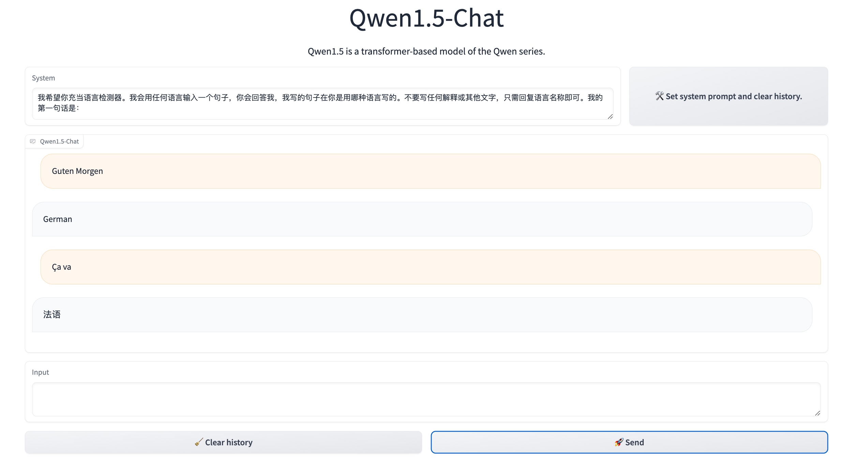Click the chat bubble icon beside Qwen1.5-Chat label

tap(33, 141)
